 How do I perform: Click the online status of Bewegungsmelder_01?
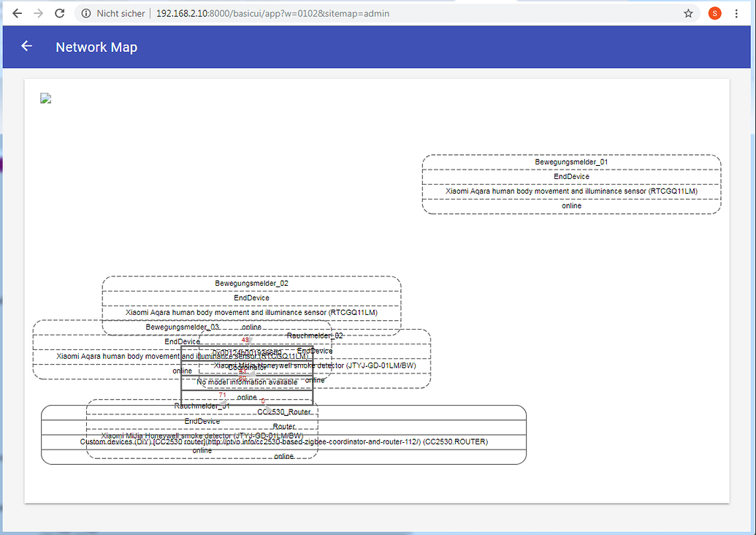point(571,206)
